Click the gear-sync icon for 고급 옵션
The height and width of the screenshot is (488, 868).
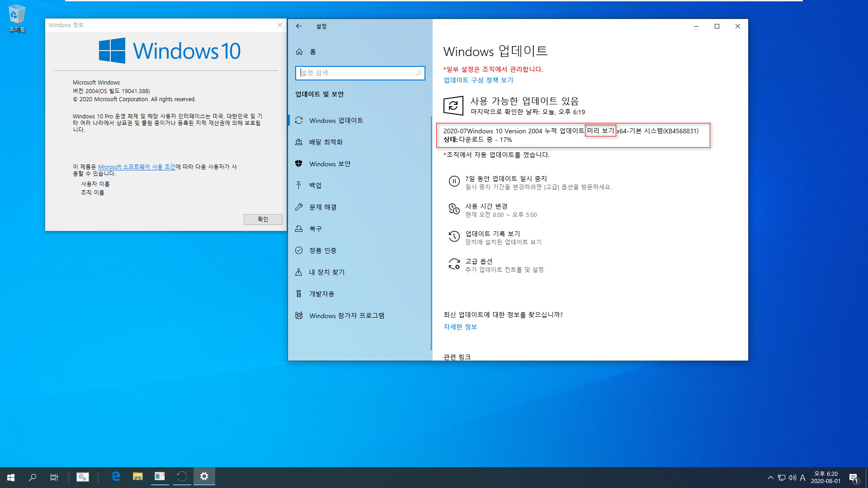tap(454, 264)
